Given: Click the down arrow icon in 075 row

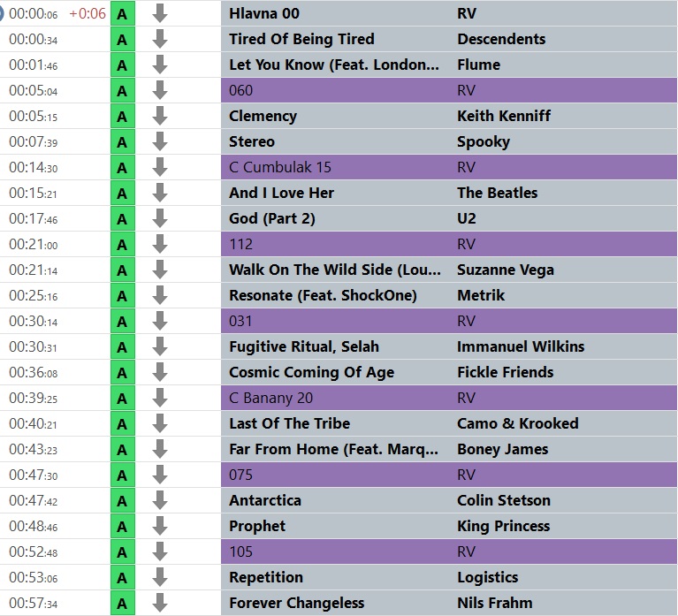Looking at the screenshot, I should point(159,475).
